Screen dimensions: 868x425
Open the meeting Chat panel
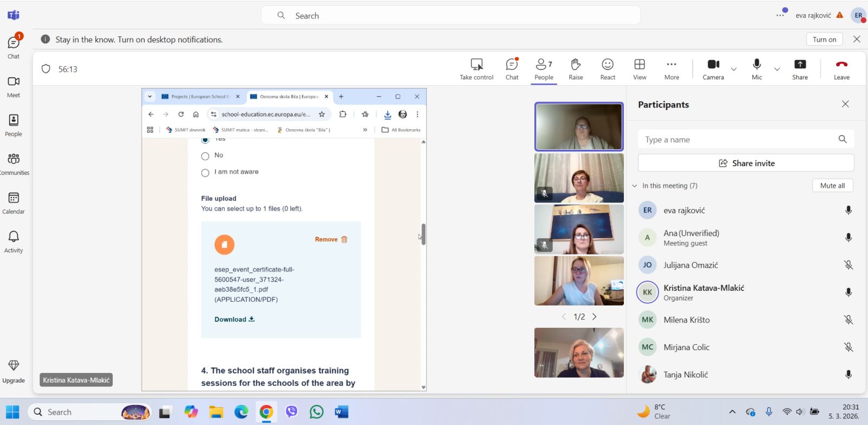click(512, 65)
